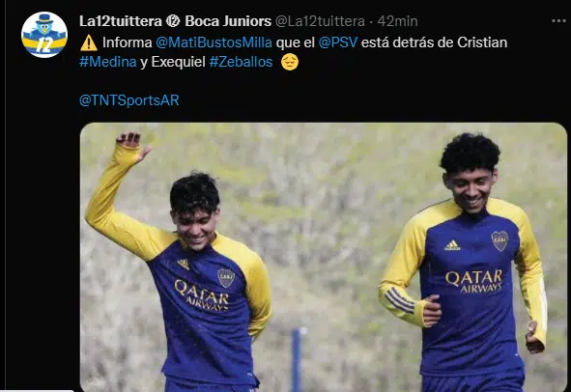Click the CABJ crest on the right player's shirt
571x392 pixels.
click(500, 240)
